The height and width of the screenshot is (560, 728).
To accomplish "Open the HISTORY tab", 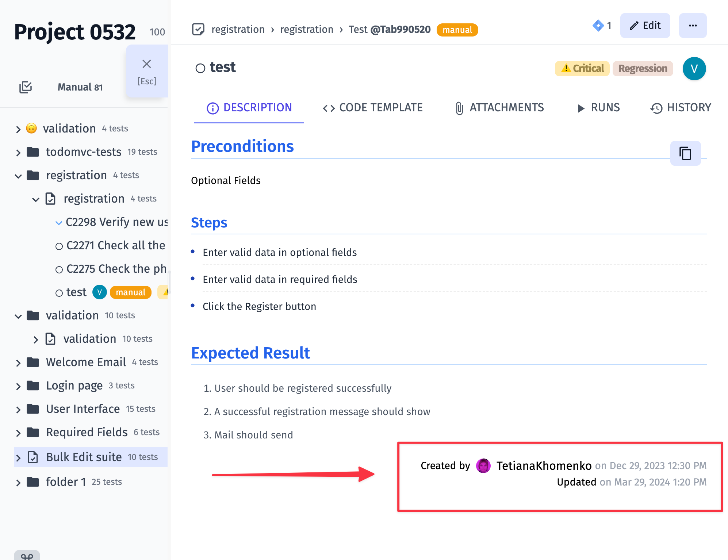I will click(x=681, y=108).
